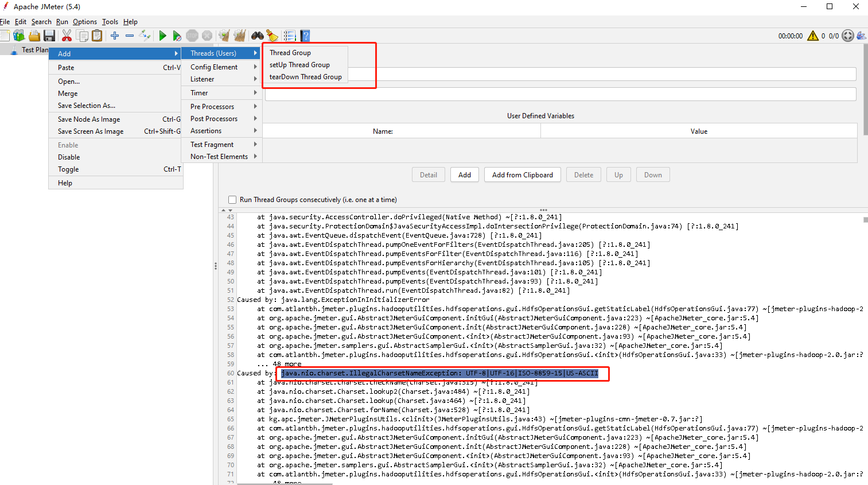Open the Edit menu in menu bar

tap(21, 22)
